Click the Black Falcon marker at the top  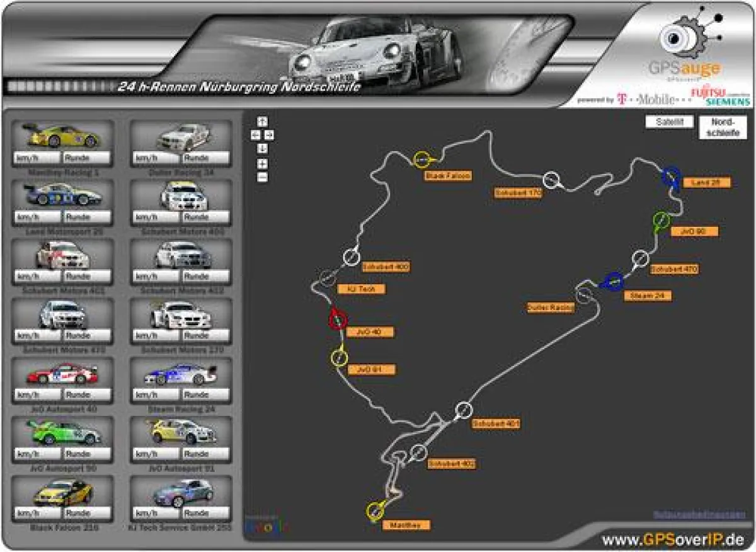422,159
